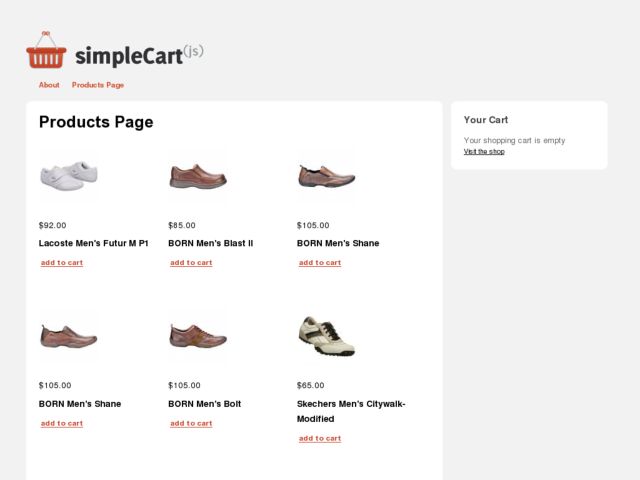
Task: Click the Skechers Citywalk sneaker image
Action: pos(327,337)
